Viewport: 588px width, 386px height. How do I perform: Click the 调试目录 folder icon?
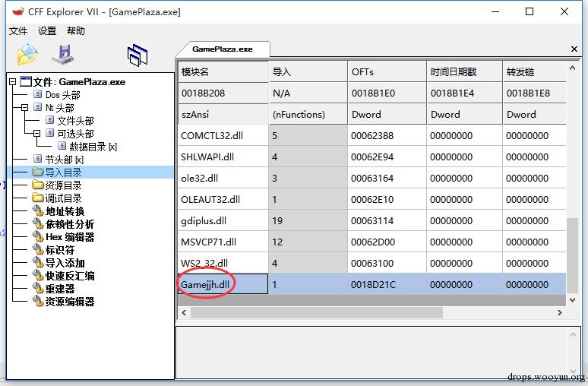click(38, 198)
